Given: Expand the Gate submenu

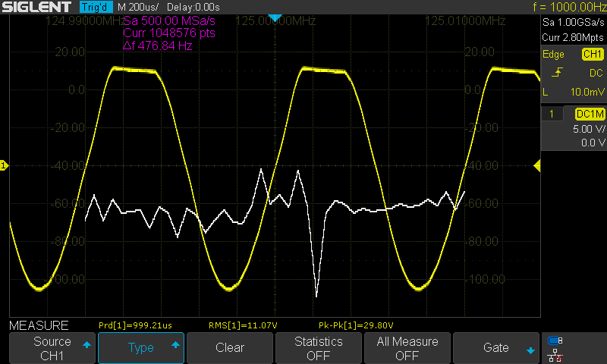Looking at the screenshot, I should click(496, 348).
